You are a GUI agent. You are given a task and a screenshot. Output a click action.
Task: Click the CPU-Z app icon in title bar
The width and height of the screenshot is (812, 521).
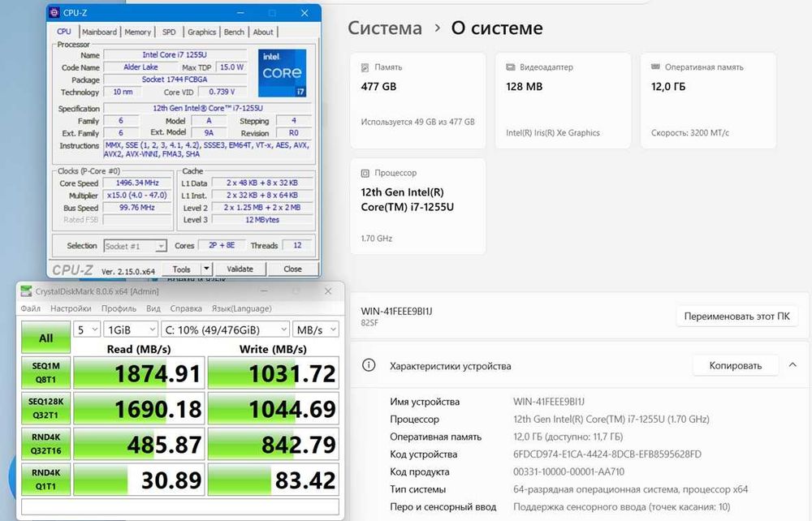tap(54, 12)
